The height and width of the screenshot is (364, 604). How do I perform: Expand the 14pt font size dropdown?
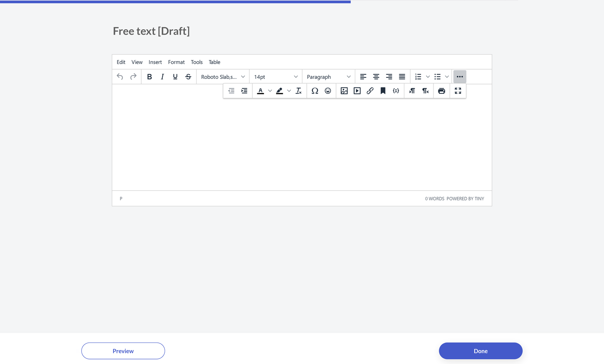pyautogui.click(x=276, y=77)
